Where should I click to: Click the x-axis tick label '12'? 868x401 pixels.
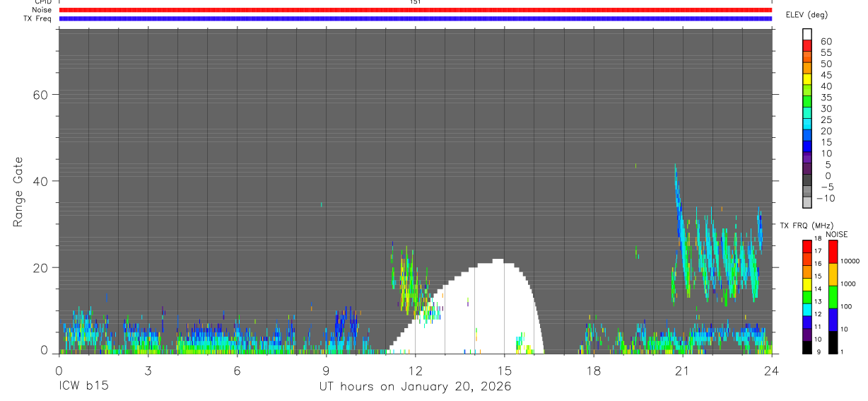coord(415,371)
